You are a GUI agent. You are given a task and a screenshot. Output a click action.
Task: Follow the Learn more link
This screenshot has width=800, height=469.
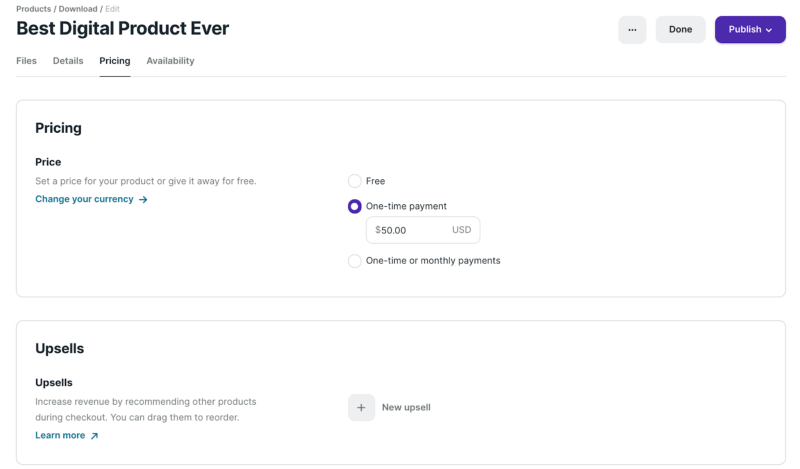point(60,436)
